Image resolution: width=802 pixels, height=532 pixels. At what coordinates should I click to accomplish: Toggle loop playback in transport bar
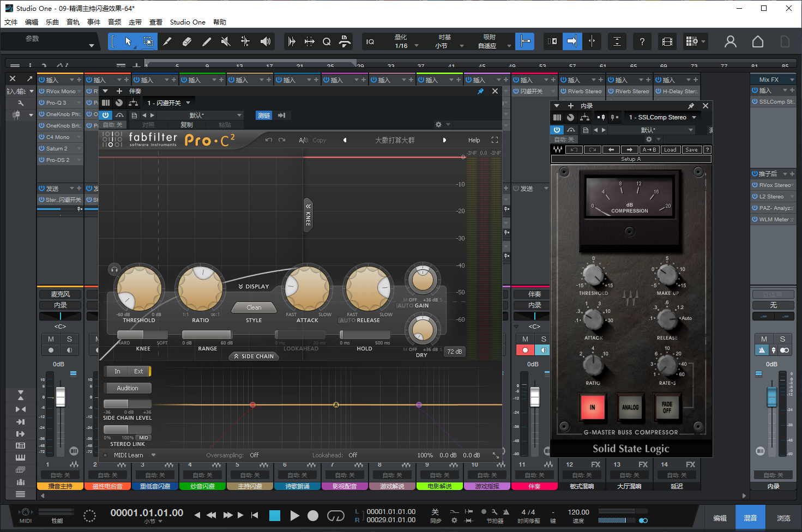335,516
